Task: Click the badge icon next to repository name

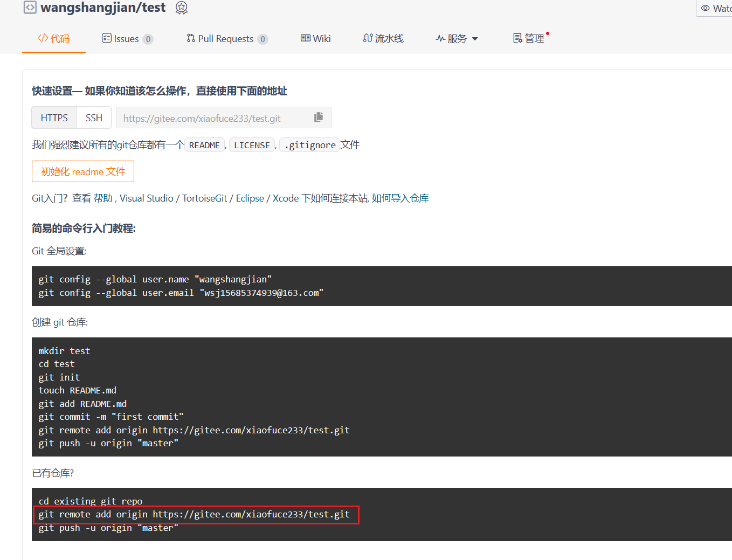Action: 182,8
